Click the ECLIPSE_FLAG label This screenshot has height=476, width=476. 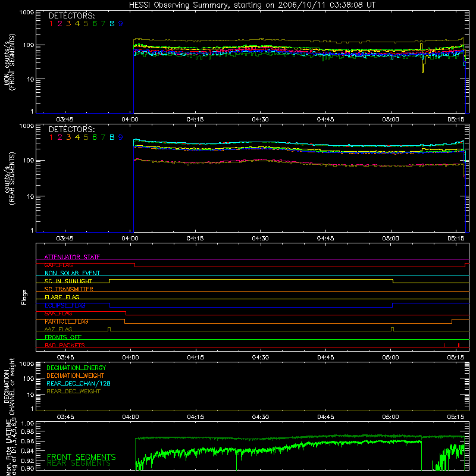[65, 305]
